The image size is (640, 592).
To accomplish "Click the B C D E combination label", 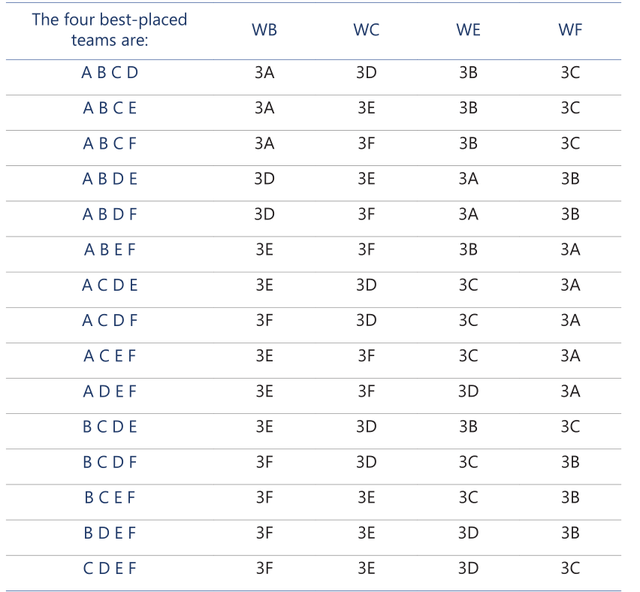I will (110, 427).
